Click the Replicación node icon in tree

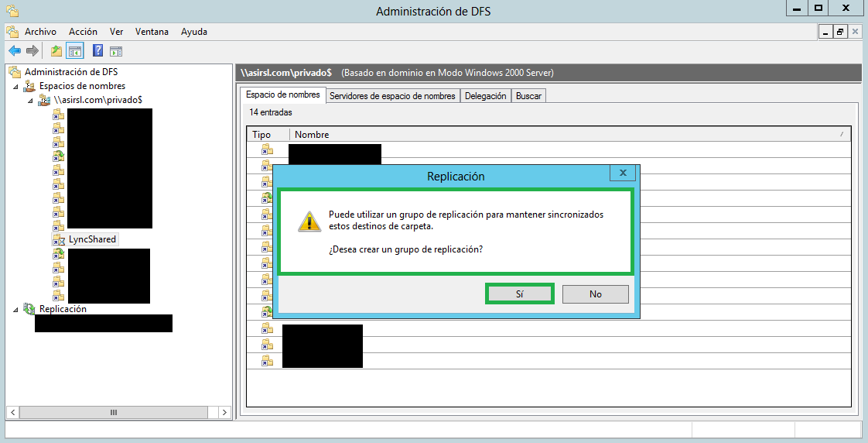pyautogui.click(x=29, y=309)
